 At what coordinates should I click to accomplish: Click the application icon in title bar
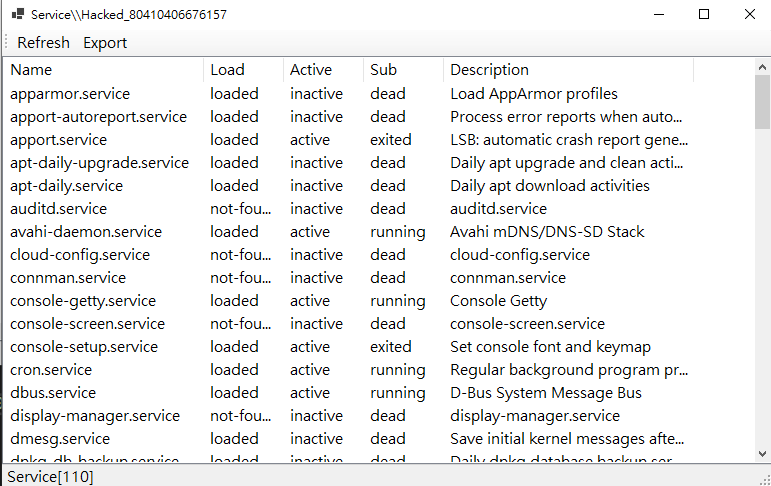click(x=17, y=15)
